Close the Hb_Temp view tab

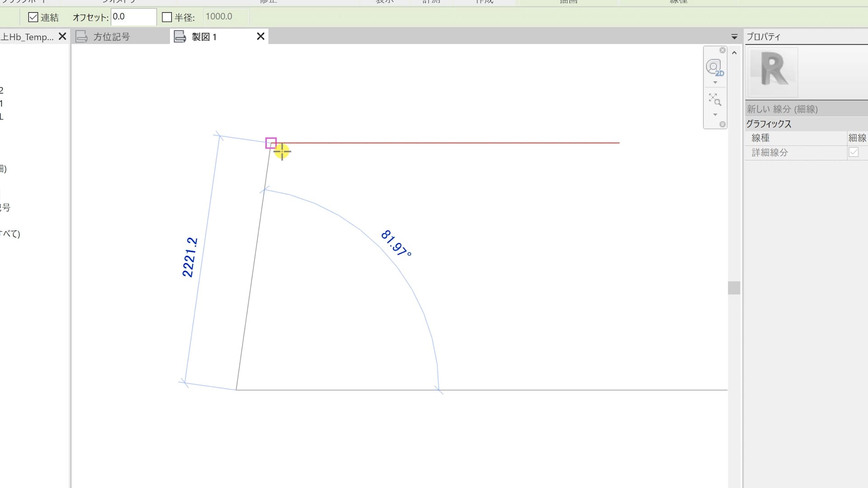(x=62, y=37)
